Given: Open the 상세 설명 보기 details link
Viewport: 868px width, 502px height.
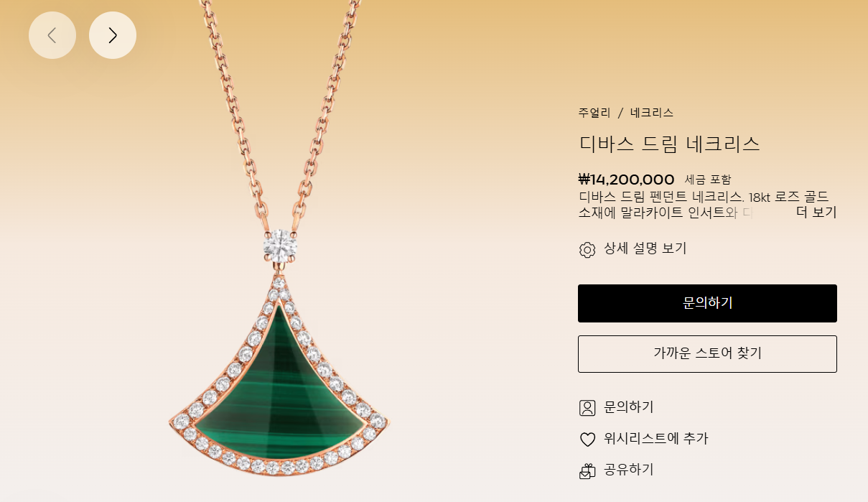Looking at the screenshot, I should 645,248.
